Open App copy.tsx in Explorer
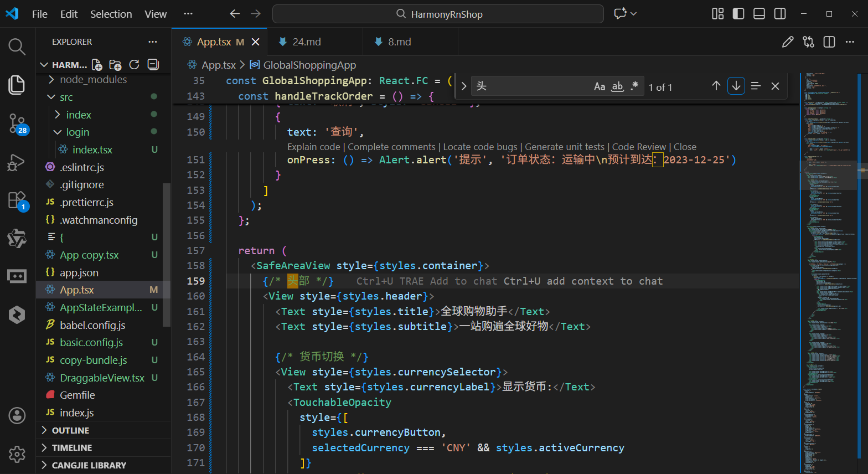This screenshot has width=868, height=474. 89,255
